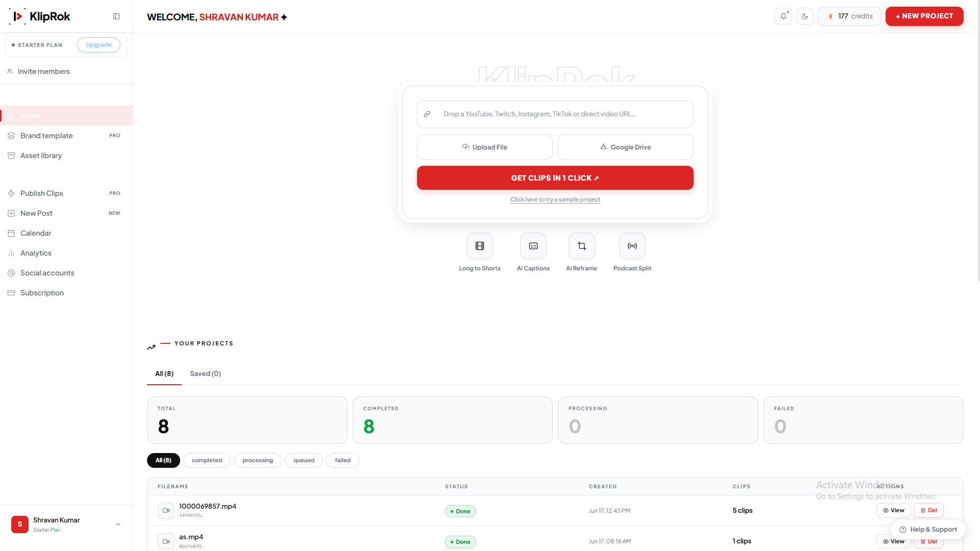Click the Failed projects card
The height and width of the screenshot is (551, 980).
pyautogui.click(x=863, y=420)
